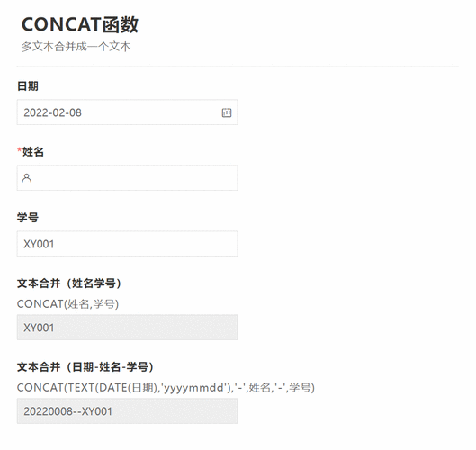Image resolution: width=476 pixels, height=450 pixels.
Task: Click the XY001 text in 学号 field
Action: point(39,244)
